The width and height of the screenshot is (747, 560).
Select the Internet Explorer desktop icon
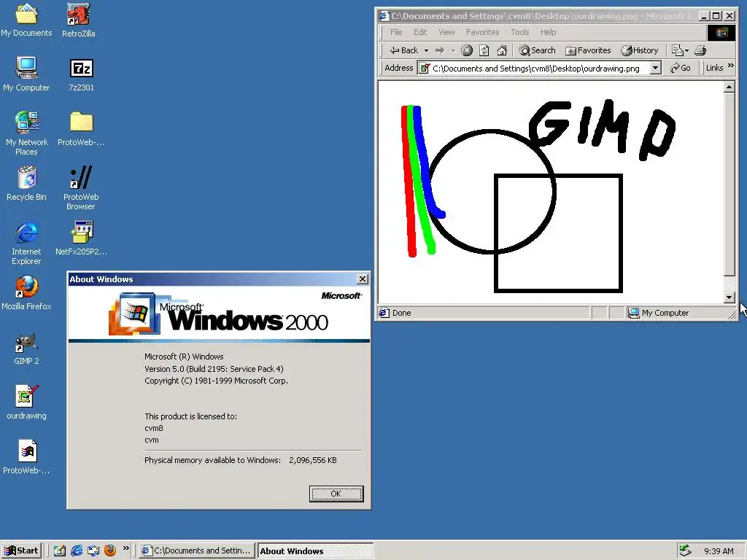tap(26, 243)
